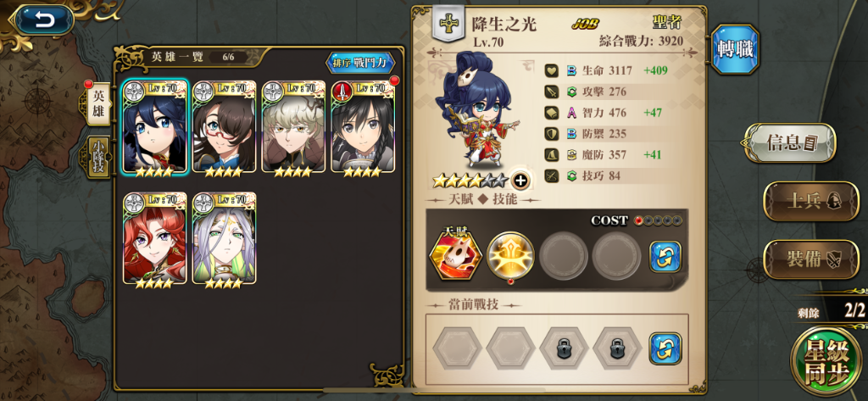This screenshot has width=868, height=401.
Task: Select the golden equipped skill icon
Action: (x=510, y=255)
